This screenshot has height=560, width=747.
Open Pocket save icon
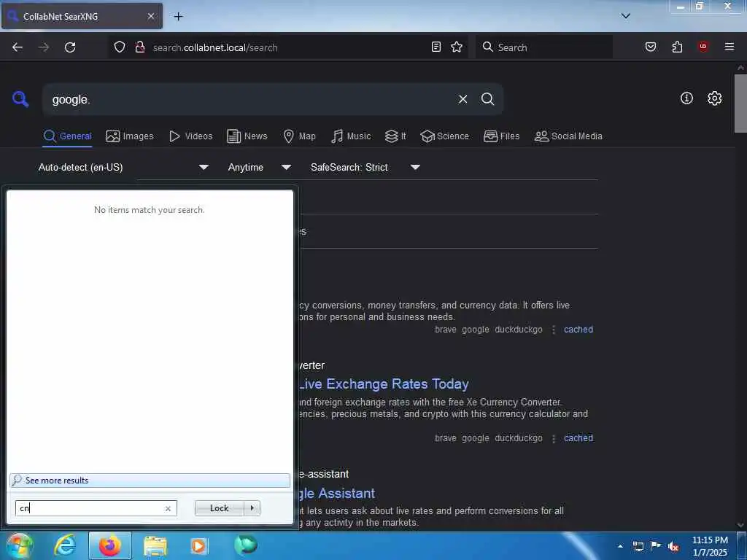(x=651, y=47)
